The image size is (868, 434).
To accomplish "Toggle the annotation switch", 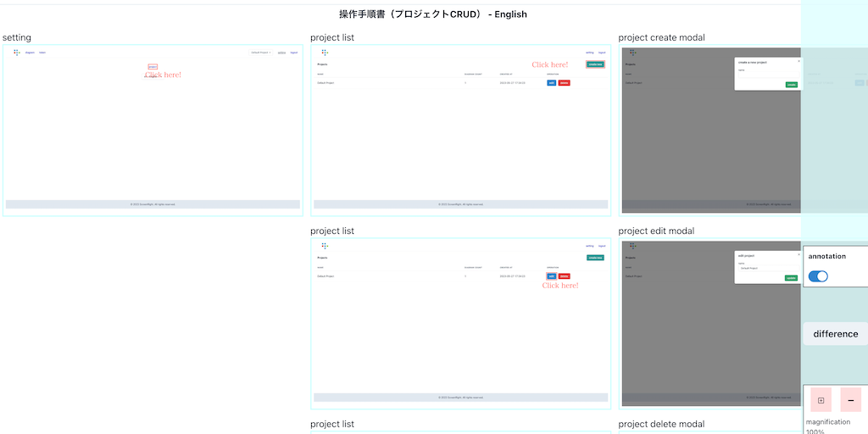I will tap(818, 276).
